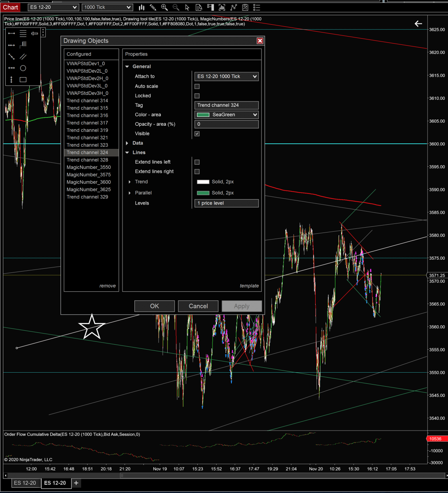
Task: Collapse the Lines section
Action: (x=127, y=152)
